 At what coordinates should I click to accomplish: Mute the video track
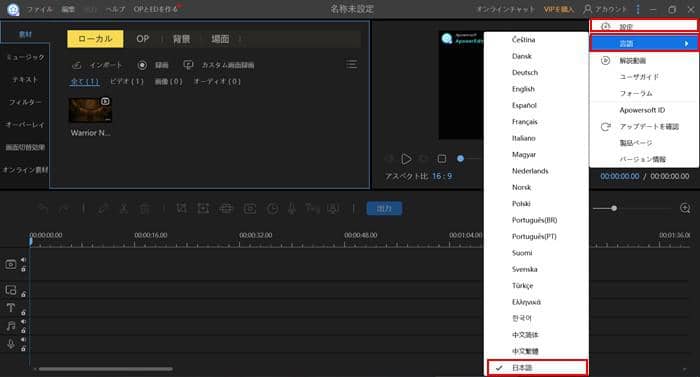coord(23,260)
